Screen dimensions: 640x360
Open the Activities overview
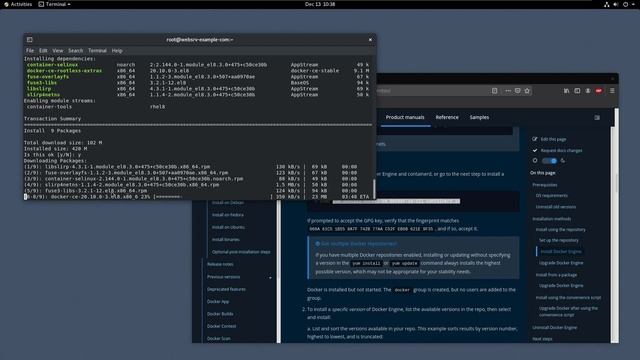click(18, 4)
